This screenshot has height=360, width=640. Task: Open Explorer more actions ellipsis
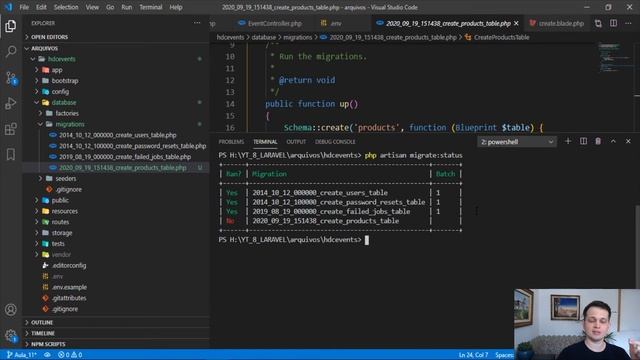[x=197, y=23]
